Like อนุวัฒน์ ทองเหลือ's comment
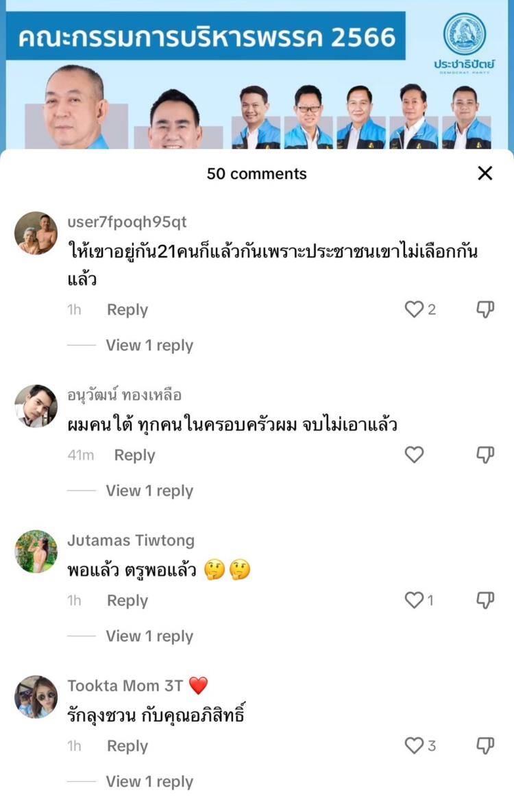 (414, 455)
